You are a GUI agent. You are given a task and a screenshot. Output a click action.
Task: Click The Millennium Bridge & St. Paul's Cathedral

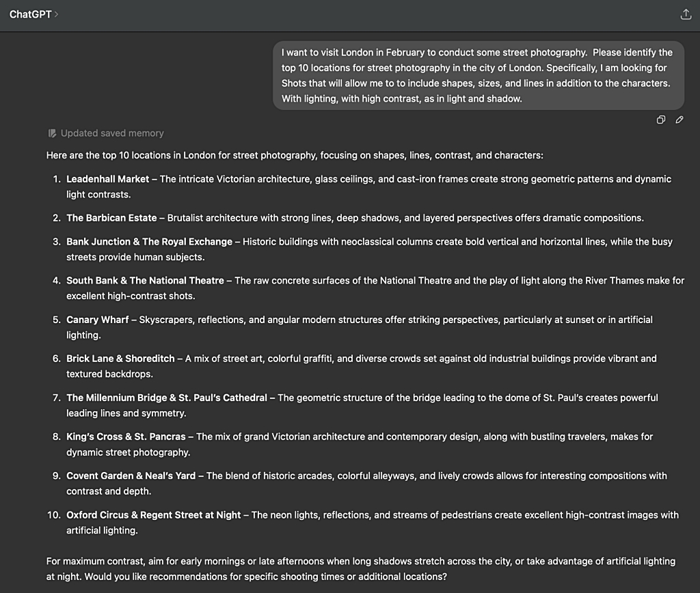pos(167,398)
